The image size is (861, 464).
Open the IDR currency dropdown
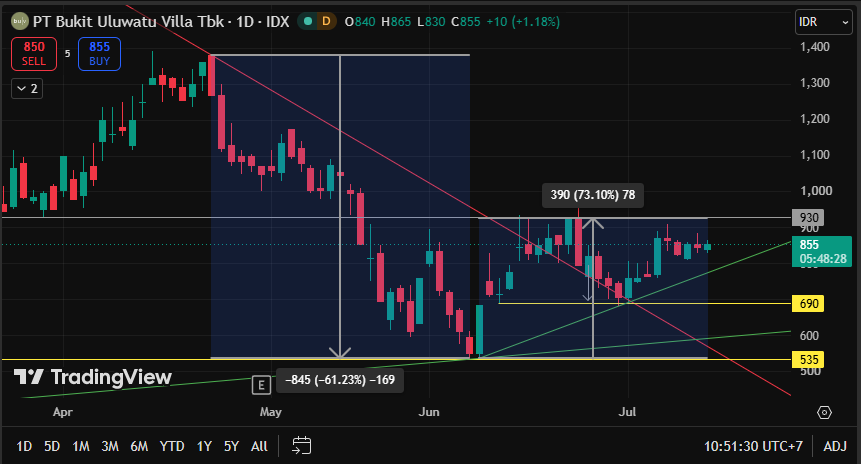coord(823,22)
